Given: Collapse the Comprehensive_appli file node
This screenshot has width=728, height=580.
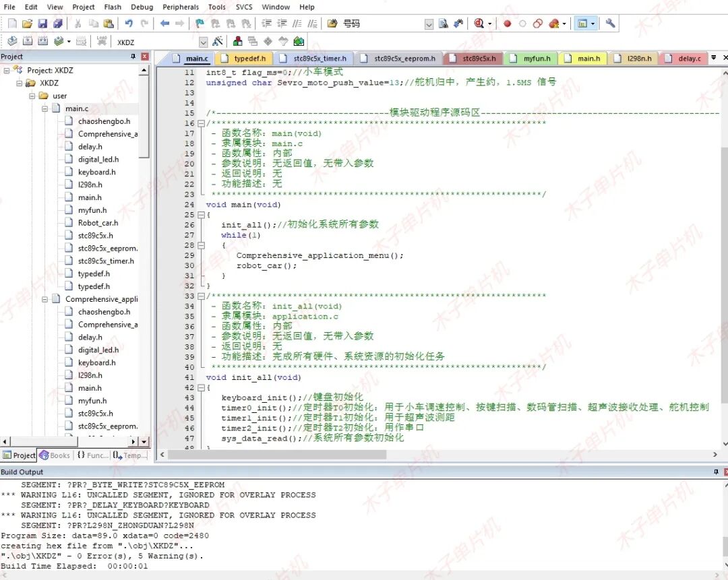Looking at the screenshot, I should pos(44,299).
